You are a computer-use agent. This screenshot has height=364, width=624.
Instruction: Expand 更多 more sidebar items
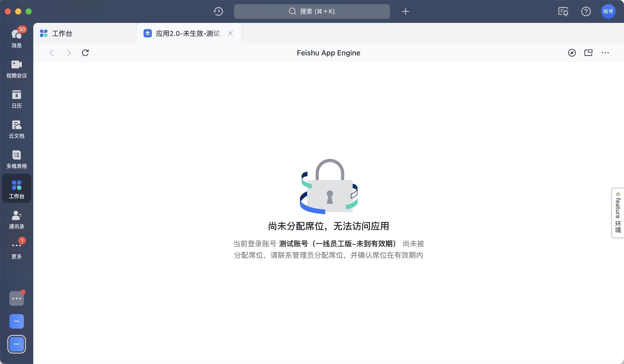click(x=16, y=249)
